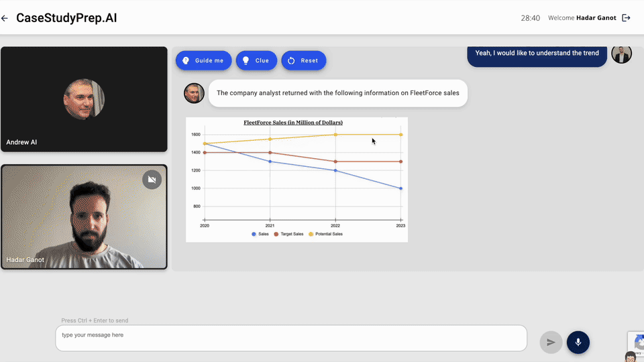Click Andrew AI avatar in video panel
The image size is (644, 362).
(x=84, y=99)
